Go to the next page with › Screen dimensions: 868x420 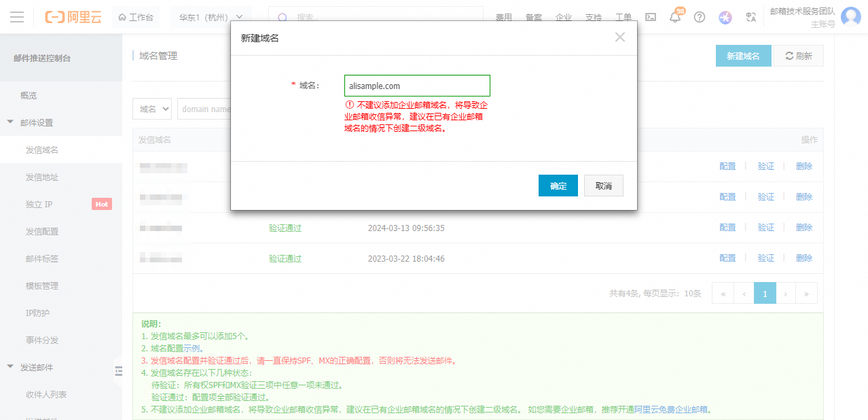[x=786, y=294]
